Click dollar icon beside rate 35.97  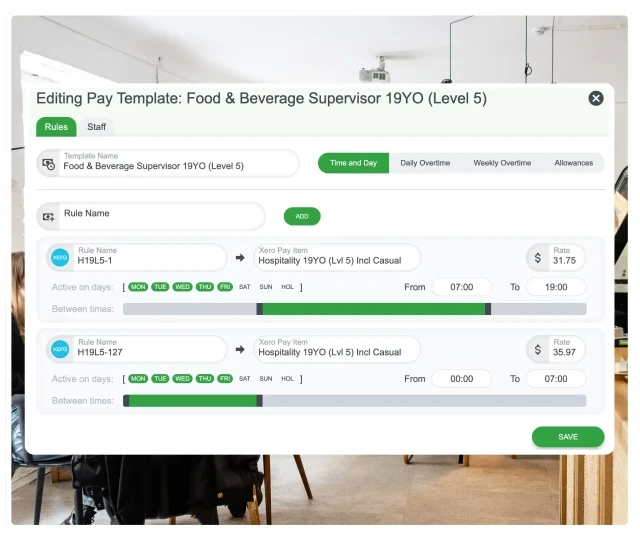point(538,349)
